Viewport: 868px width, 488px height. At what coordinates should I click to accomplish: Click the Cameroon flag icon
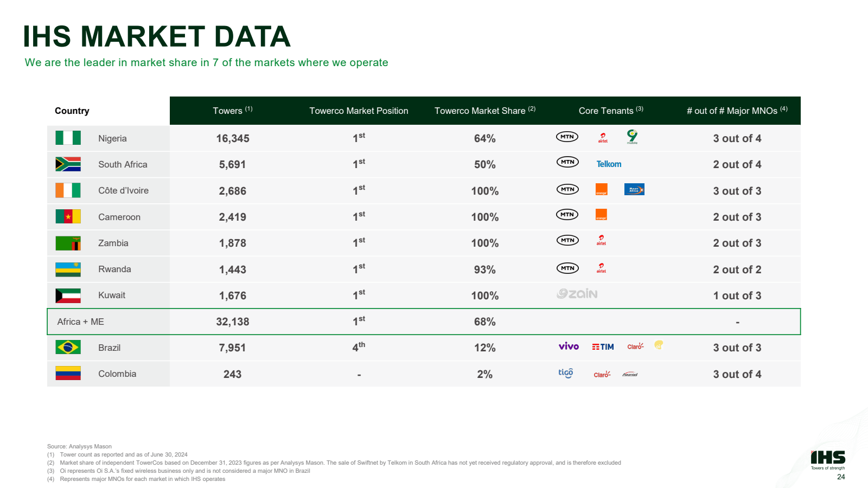[x=68, y=216]
